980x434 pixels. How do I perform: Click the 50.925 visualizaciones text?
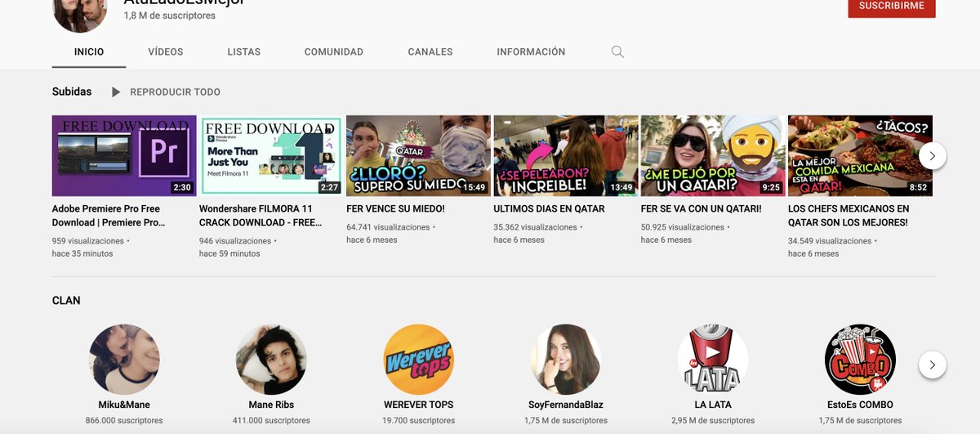coord(683,227)
